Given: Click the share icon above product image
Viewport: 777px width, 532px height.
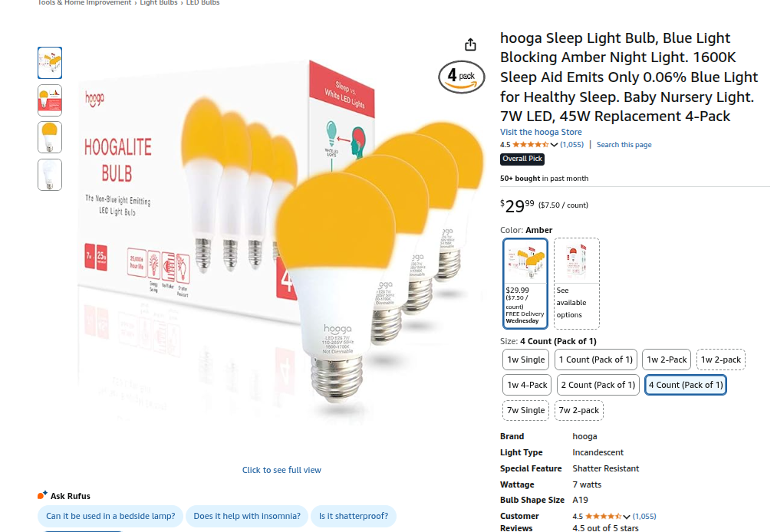Looking at the screenshot, I should [470, 44].
